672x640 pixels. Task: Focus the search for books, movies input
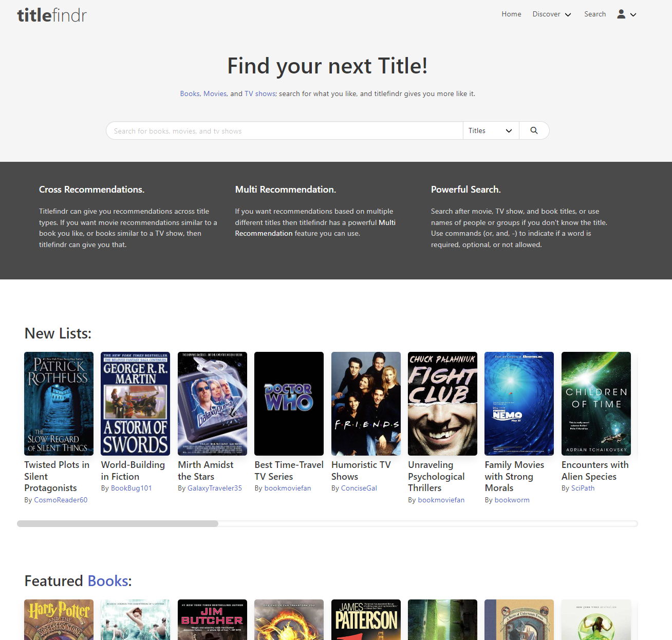284,130
